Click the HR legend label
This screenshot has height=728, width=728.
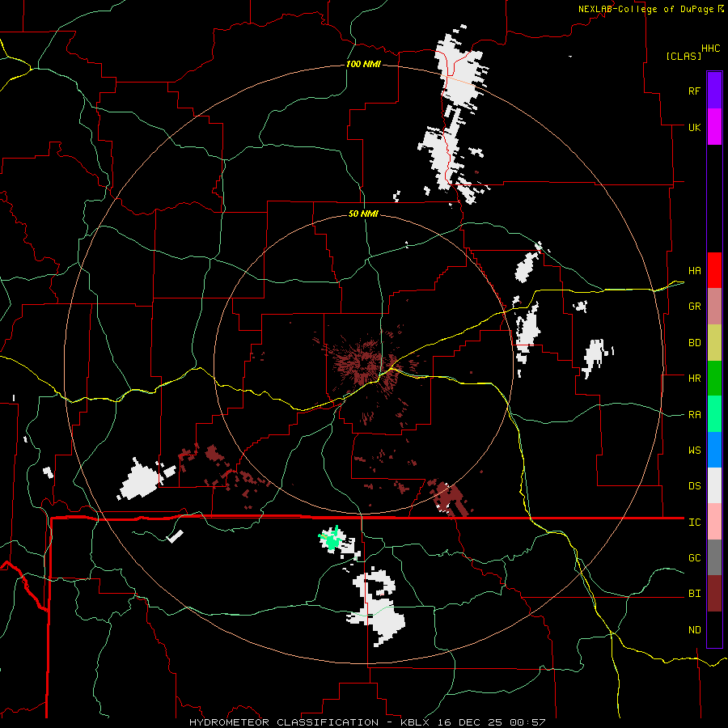[x=694, y=379]
